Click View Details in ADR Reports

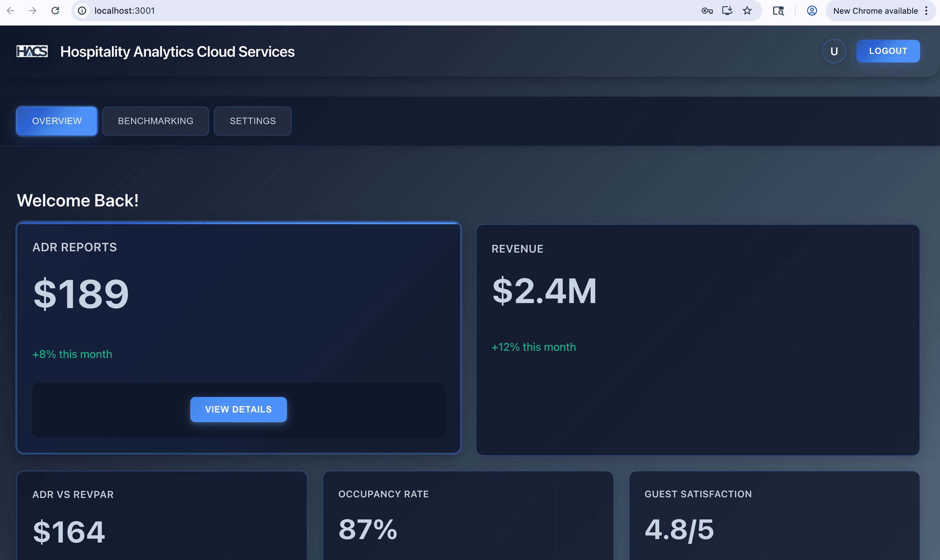pyautogui.click(x=238, y=409)
